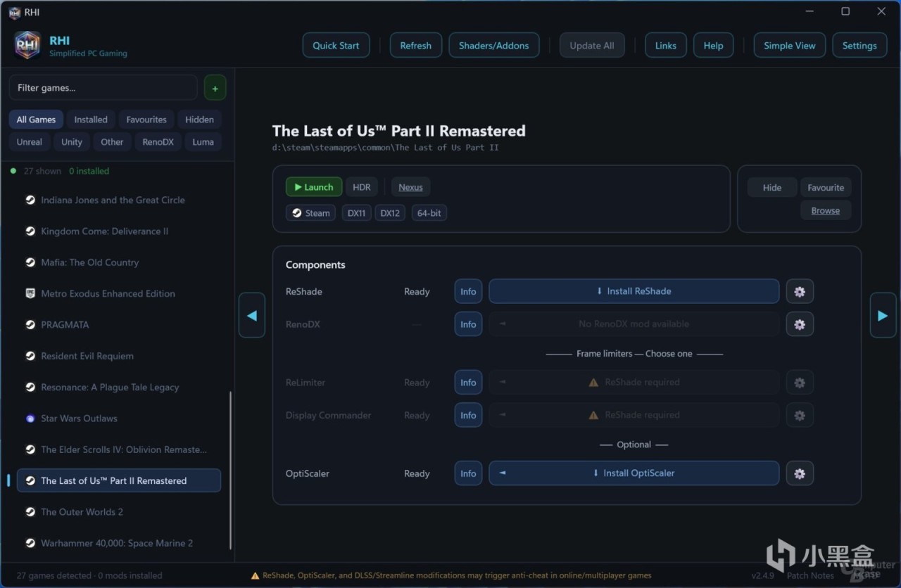Toggle HDR for The Last of Us
901x588 pixels.
pos(362,187)
